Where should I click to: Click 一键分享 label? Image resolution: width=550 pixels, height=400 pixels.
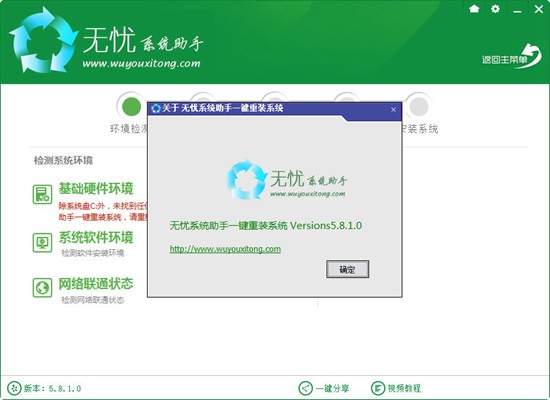coord(332,388)
